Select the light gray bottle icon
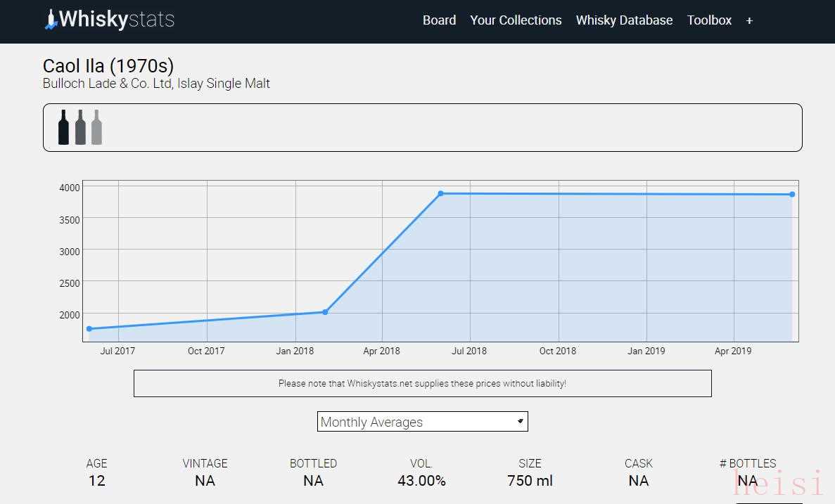The image size is (835, 504). point(96,127)
